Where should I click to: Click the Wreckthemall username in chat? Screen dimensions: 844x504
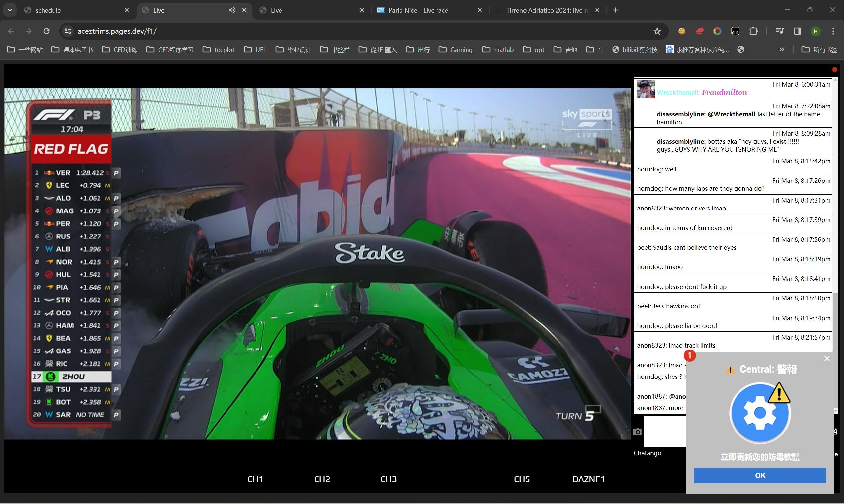click(x=678, y=92)
